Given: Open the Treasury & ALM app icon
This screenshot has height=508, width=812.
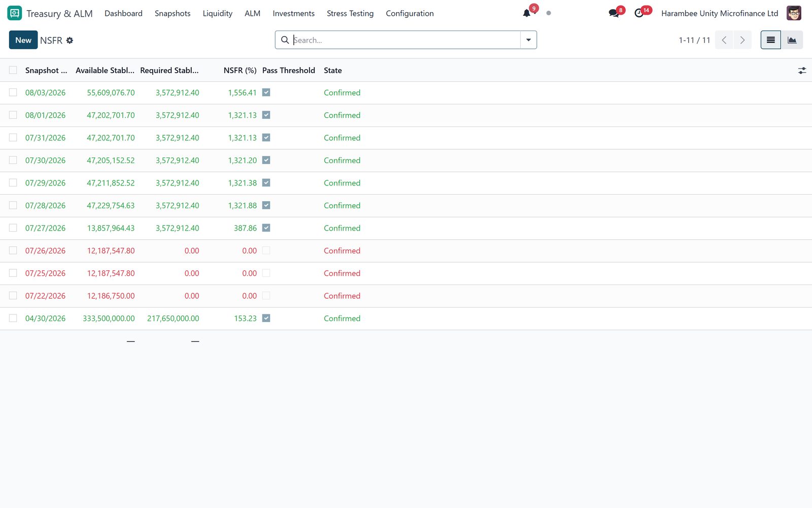Looking at the screenshot, I should point(15,13).
